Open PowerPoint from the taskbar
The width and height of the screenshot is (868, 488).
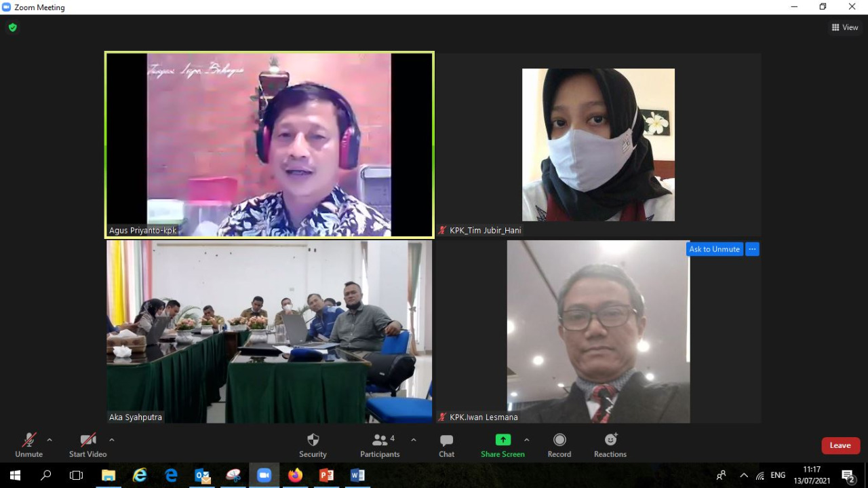[326, 475]
